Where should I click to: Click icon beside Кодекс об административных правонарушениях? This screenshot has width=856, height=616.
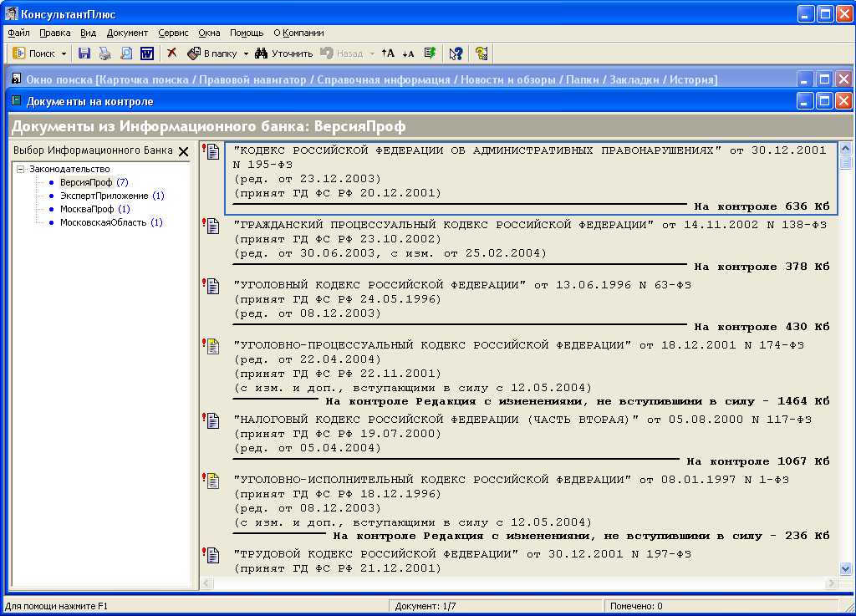pyautogui.click(x=211, y=151)
